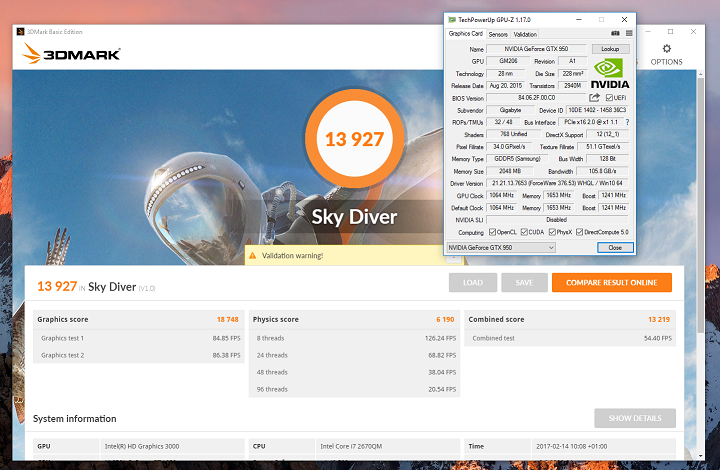Toggle the PhysX checkbox
This screenshot has height=470, width=720.
coord(552,232)
